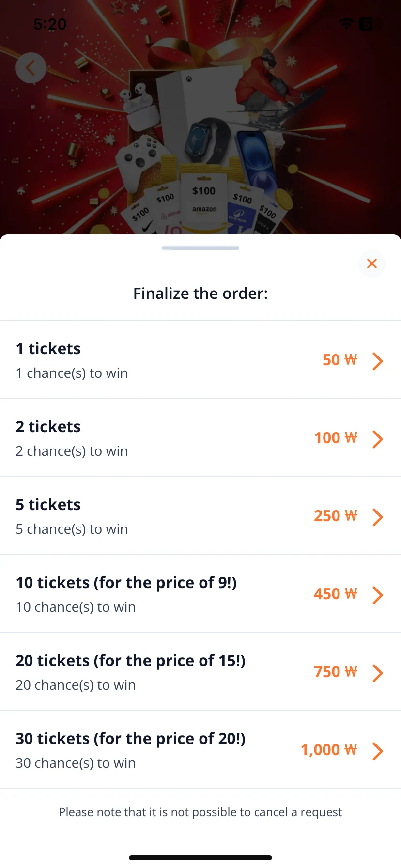This screenshot has height=868, width=401.
Task: Choose 10 tickets for price of 9
Action: pos(200,593)
